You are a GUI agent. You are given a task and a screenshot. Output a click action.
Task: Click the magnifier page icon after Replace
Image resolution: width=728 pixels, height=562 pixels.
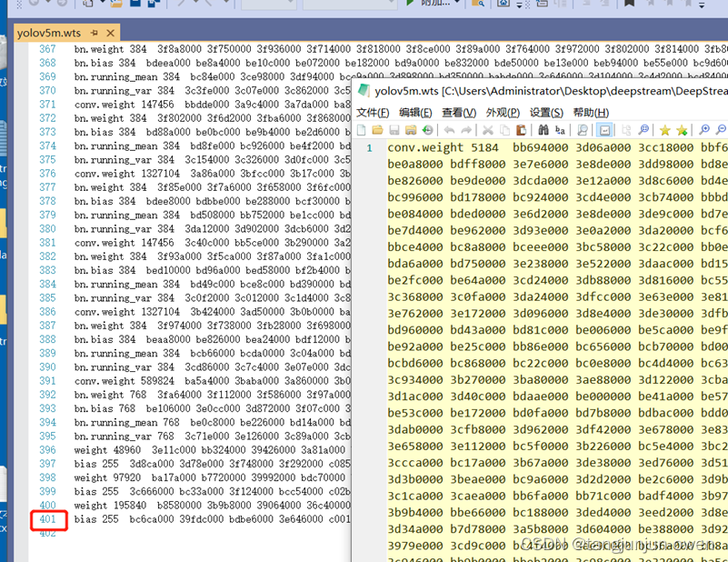point(583,130)
